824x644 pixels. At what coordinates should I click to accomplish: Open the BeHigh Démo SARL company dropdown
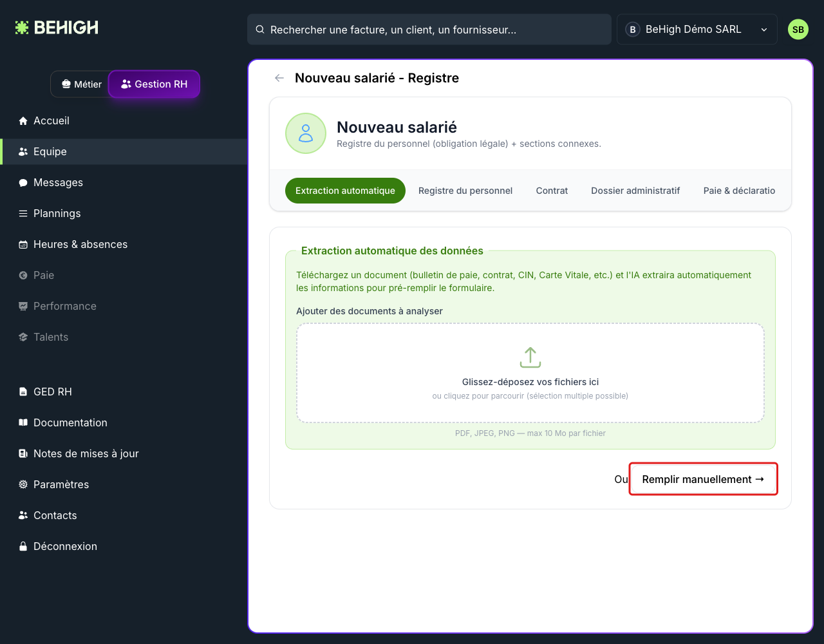(697, 30)
